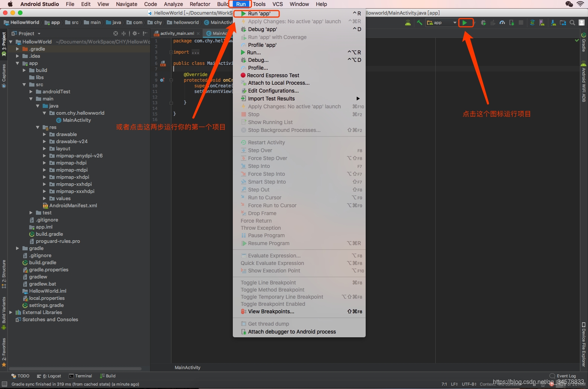
Task: Select Debug 'app' menu entry
Action: [299, 29]
